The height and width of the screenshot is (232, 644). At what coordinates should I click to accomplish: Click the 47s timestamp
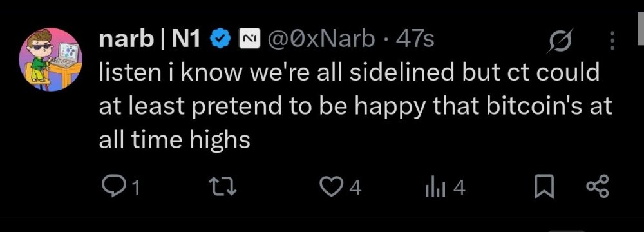[x=413, y=39]
